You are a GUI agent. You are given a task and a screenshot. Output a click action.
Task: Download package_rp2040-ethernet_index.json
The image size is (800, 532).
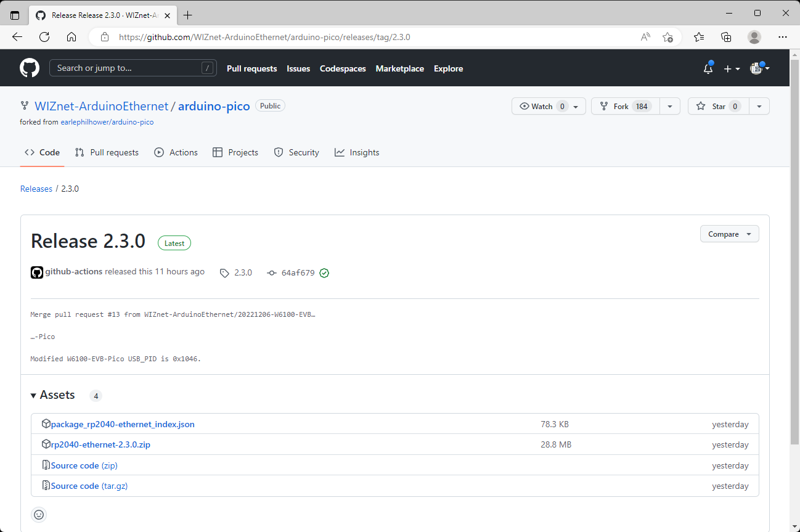point(123,424)
